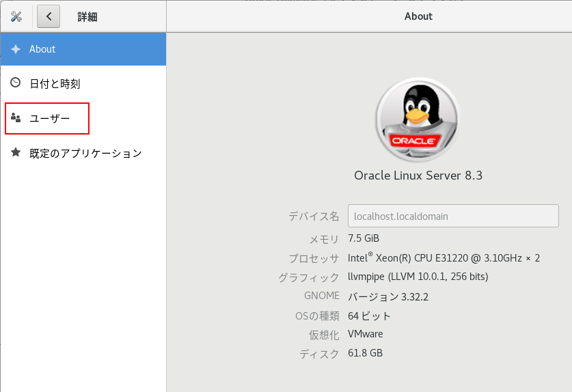Select the About text in sidebar
This screenshot has width=572, height=392.
pyautogui.click(x=42, y=49)
